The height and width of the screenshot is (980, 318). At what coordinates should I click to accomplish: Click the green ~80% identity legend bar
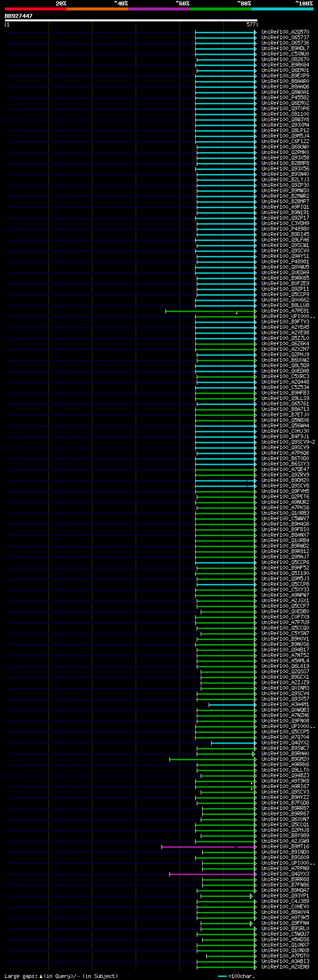click(220, 9)
